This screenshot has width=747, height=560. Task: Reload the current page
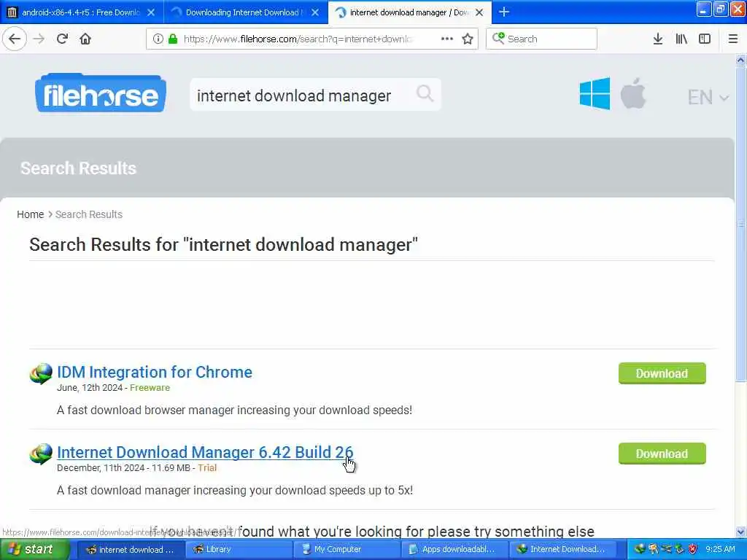62,39
